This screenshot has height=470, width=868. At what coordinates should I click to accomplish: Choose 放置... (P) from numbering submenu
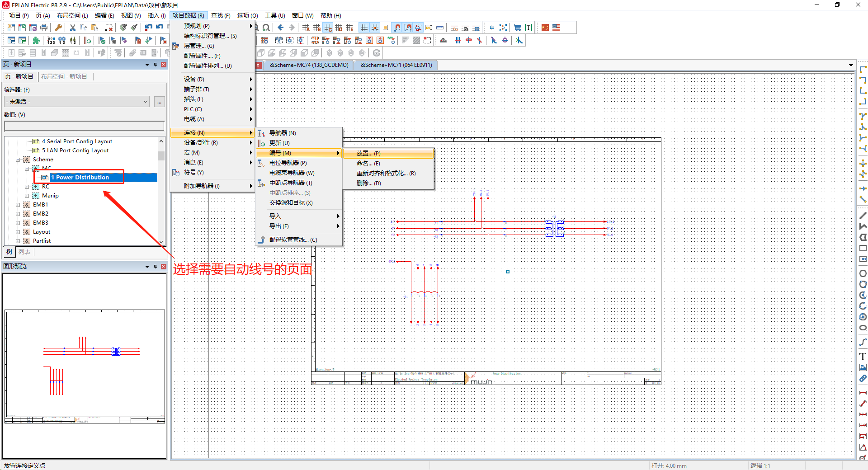pos(389,154)
